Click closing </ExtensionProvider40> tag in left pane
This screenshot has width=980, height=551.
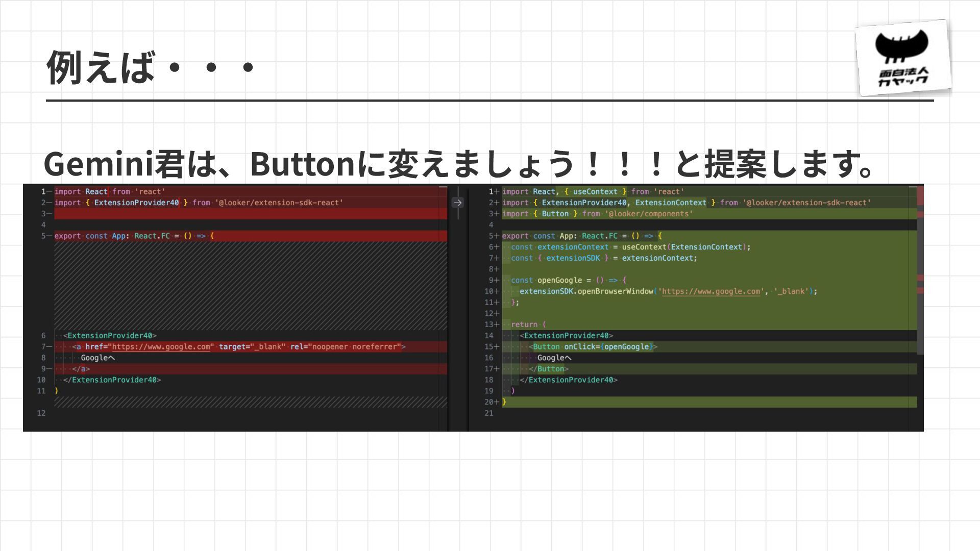112,380
